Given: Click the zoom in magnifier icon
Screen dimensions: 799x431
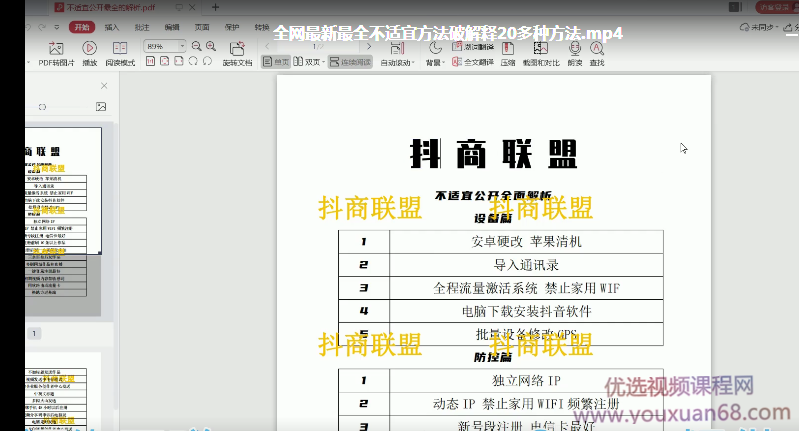Looking at the screenshot, I should click(x=211, y=46).
